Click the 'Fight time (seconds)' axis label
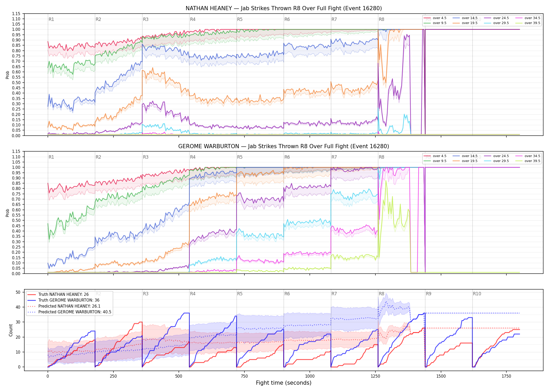Image resolution: width=549 pixels, height=392 pixels. (x=284, y=383)
